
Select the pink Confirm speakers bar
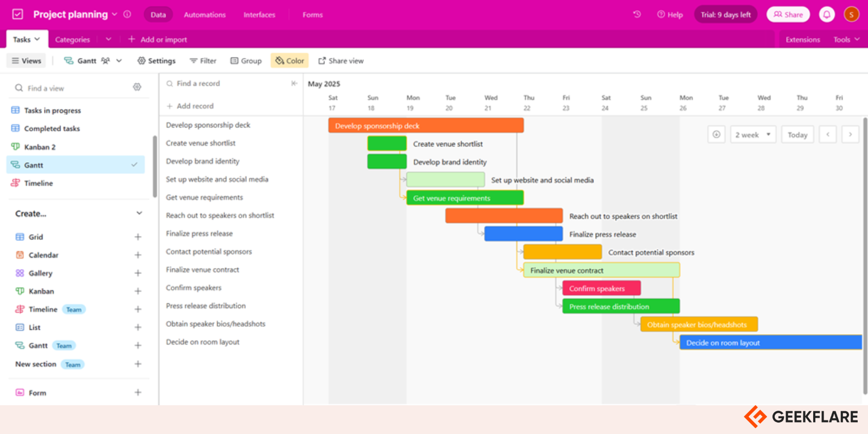coord(602,288)
